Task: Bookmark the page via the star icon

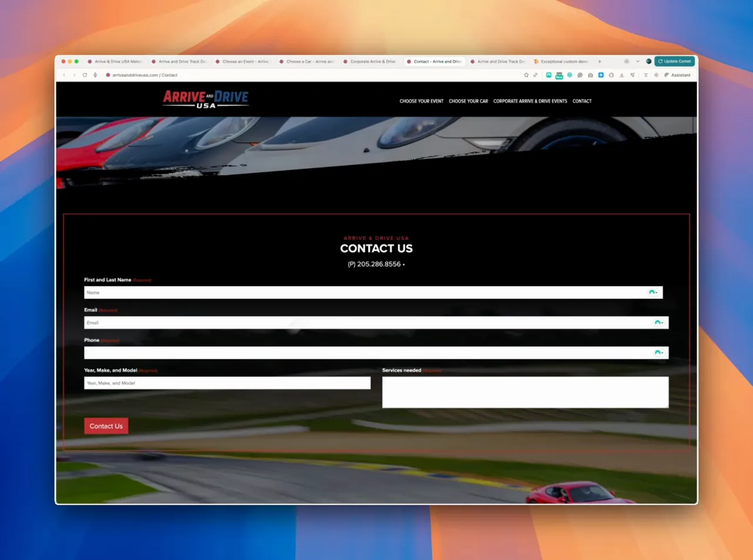Action: click(527, 75)
